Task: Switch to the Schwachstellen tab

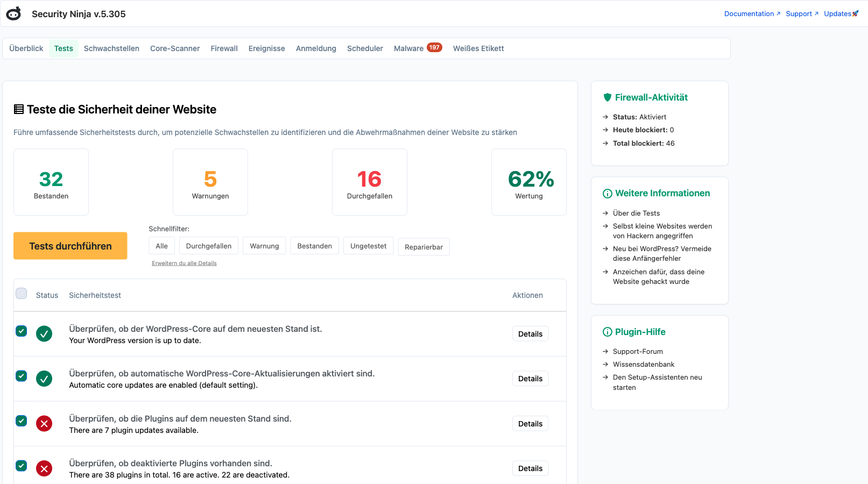Action: pyautogui.click(x=111, y=48)
